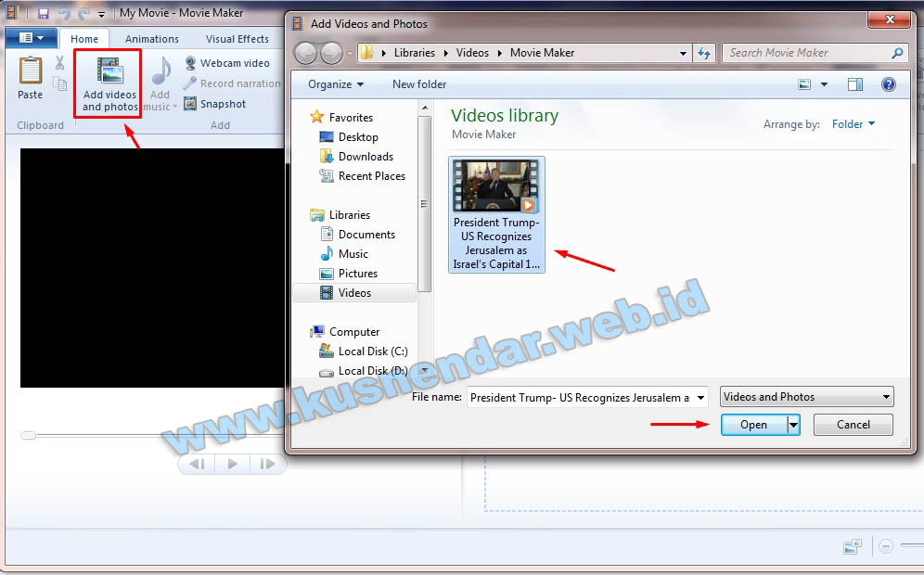The width and height of the screenshot is (924, 575).
Task: Click the Cut scissors icon
Action: click(x=59, y=62)
